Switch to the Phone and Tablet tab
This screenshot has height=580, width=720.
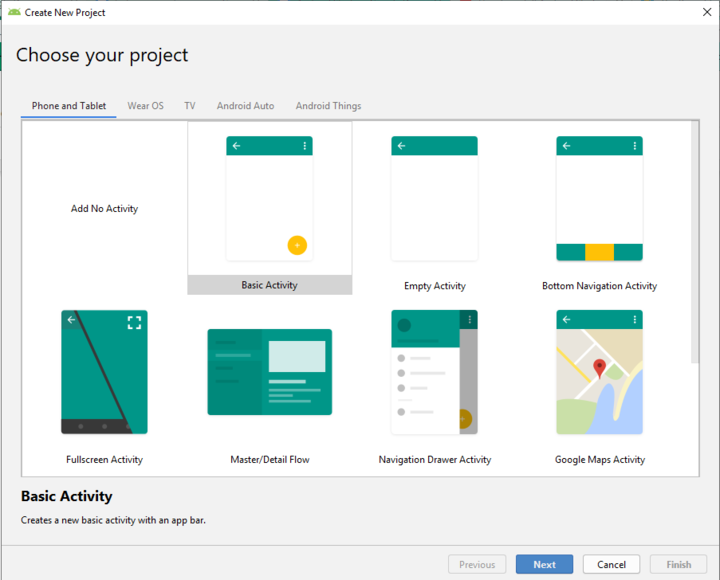point(69,106)
